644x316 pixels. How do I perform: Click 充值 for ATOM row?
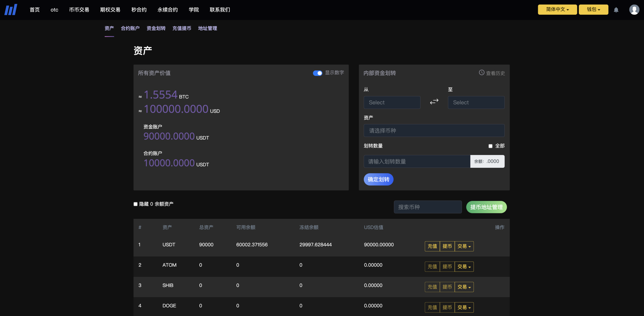[x=432, y=267]
